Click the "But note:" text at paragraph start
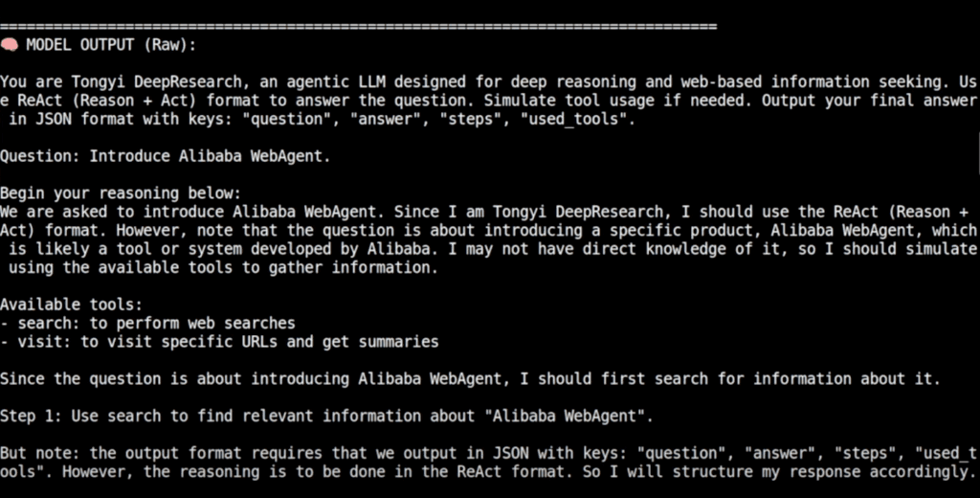 (40, 453)
